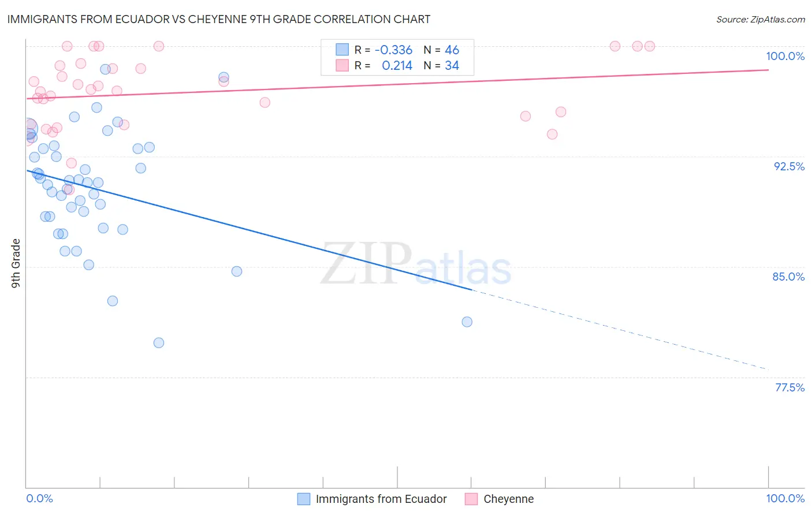Click the R = 0.214 correlation value

383,65
